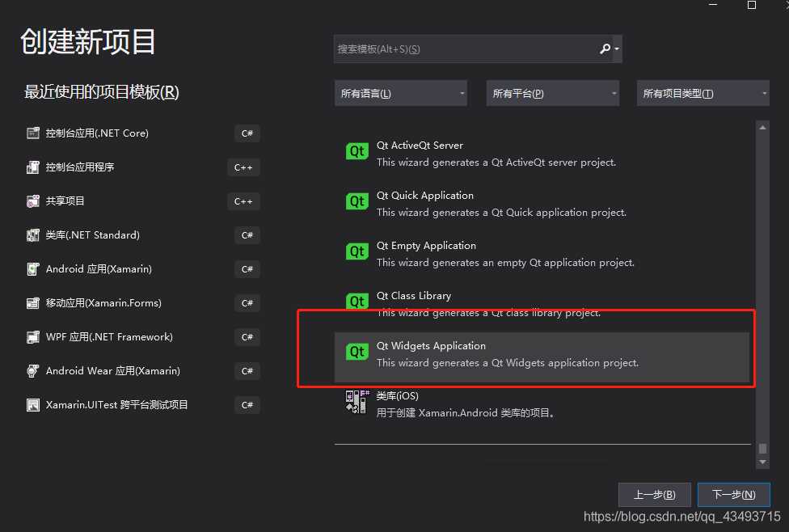
Task: Click the Xamarin.Android 类库 description text
Action: (x=466, y=413)
